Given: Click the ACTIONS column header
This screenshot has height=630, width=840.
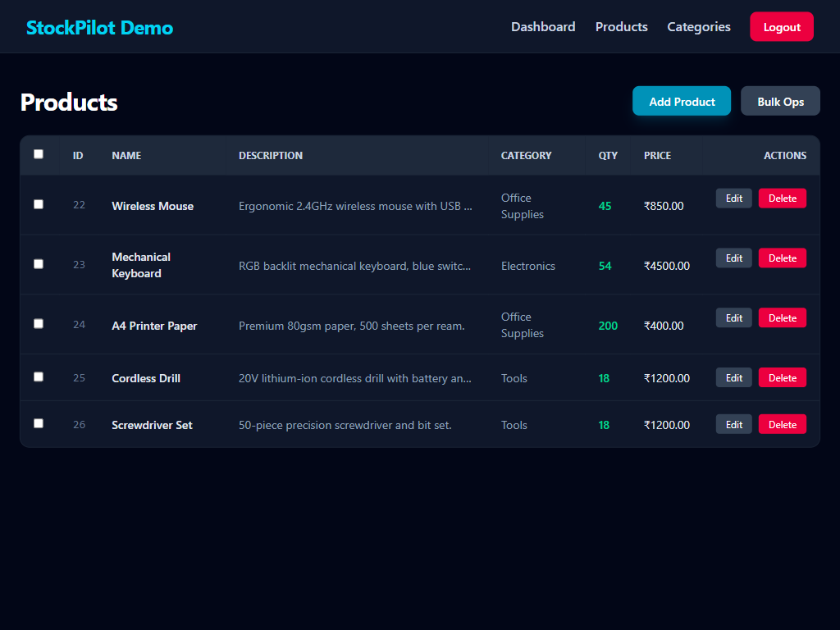Looking at the screenshot, I should click(x=785, y=155).
